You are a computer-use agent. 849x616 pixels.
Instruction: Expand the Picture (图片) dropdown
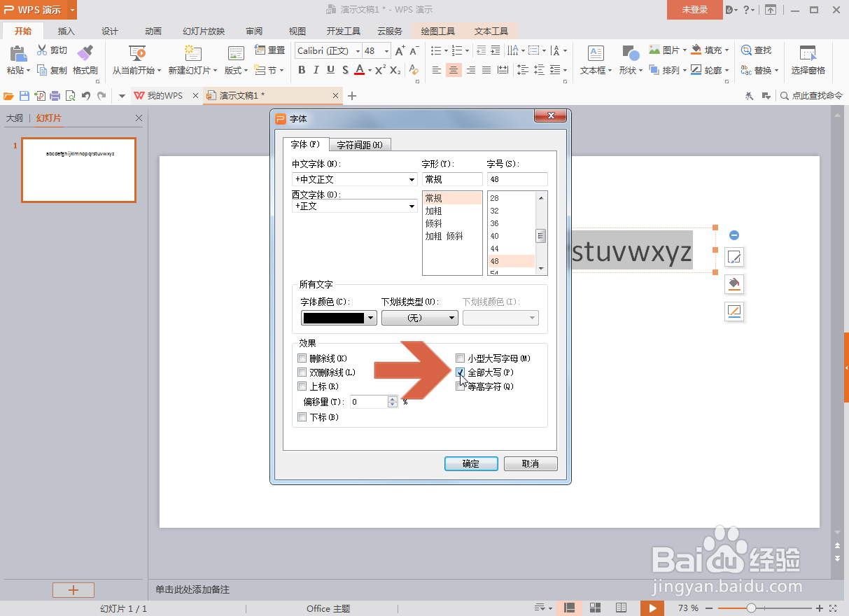(x=684, y=50)
